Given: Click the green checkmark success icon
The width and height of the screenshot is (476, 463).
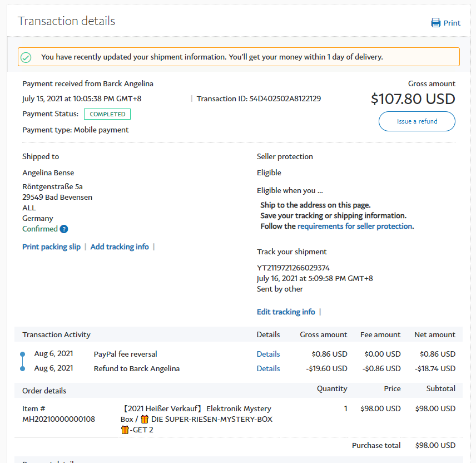Looking at the screenshot, I should coord(26,57).
